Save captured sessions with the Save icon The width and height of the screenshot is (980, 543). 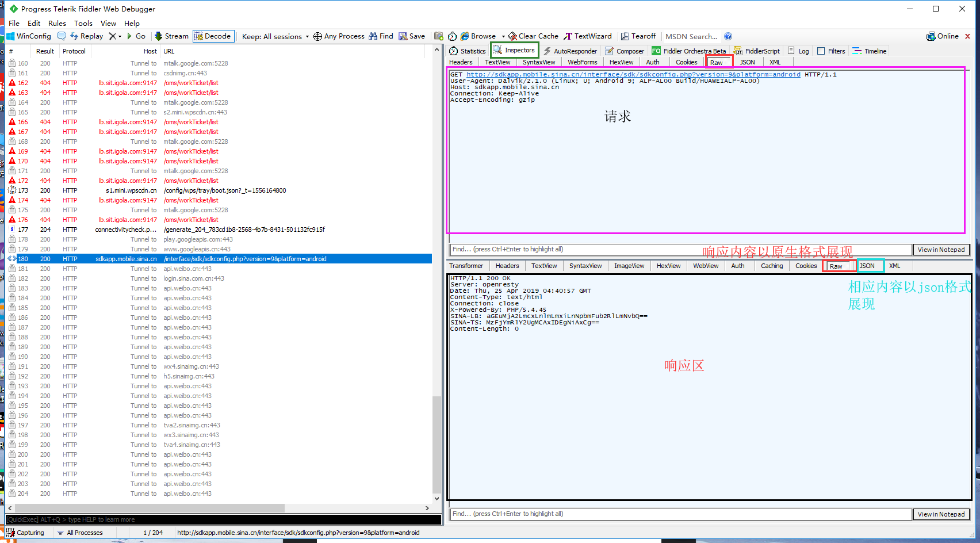(411, 36)
